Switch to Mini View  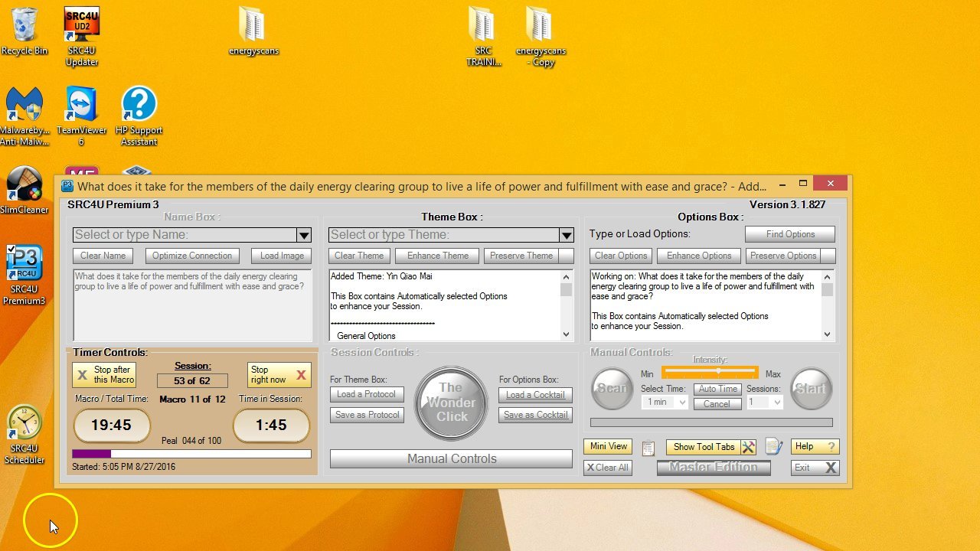coord(609,446)
